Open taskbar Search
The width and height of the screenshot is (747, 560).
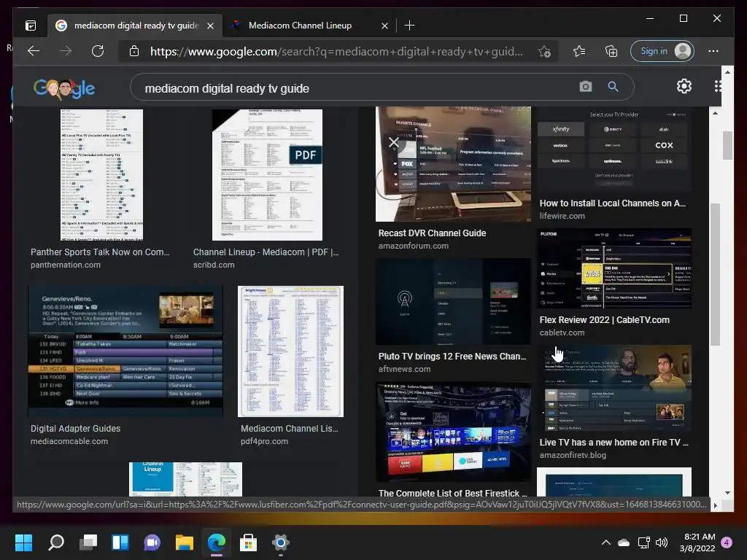click(56, 542)
